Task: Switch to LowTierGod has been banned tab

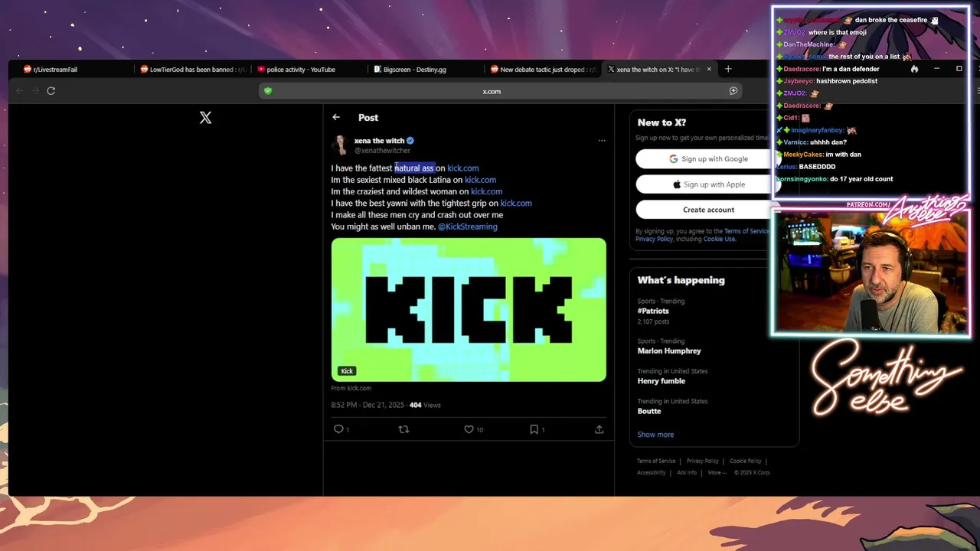Action: click(191, 70)
